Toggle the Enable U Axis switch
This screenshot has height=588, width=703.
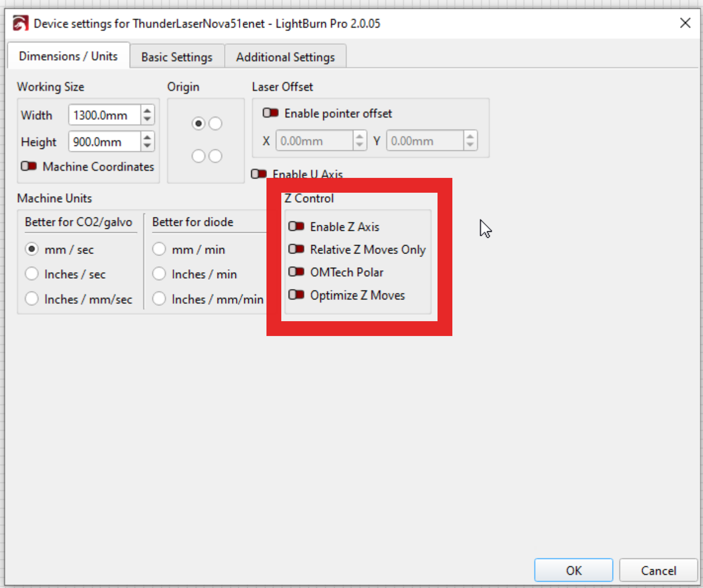tap(259, 174)
